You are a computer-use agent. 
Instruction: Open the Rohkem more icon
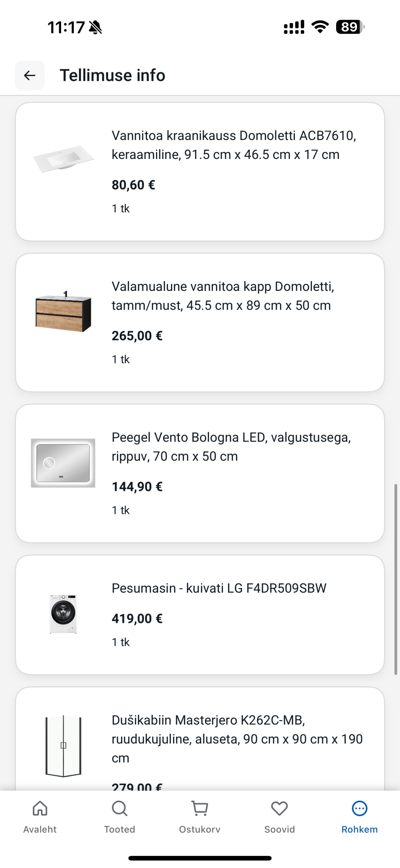tap(359, 808)
